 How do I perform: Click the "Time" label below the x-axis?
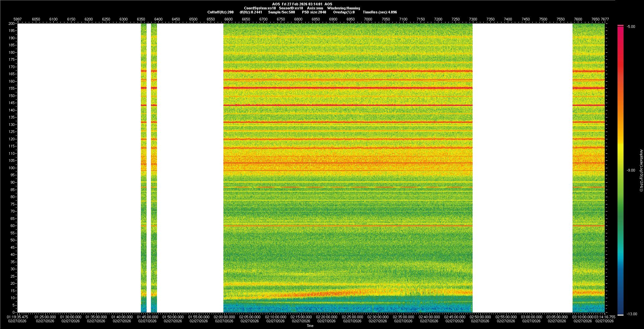point(310,326)
